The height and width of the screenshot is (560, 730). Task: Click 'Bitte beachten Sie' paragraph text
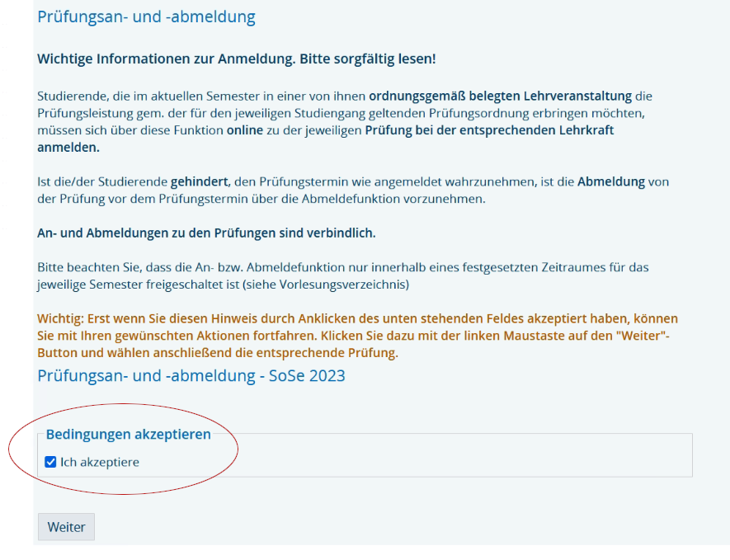pos(342,275)
